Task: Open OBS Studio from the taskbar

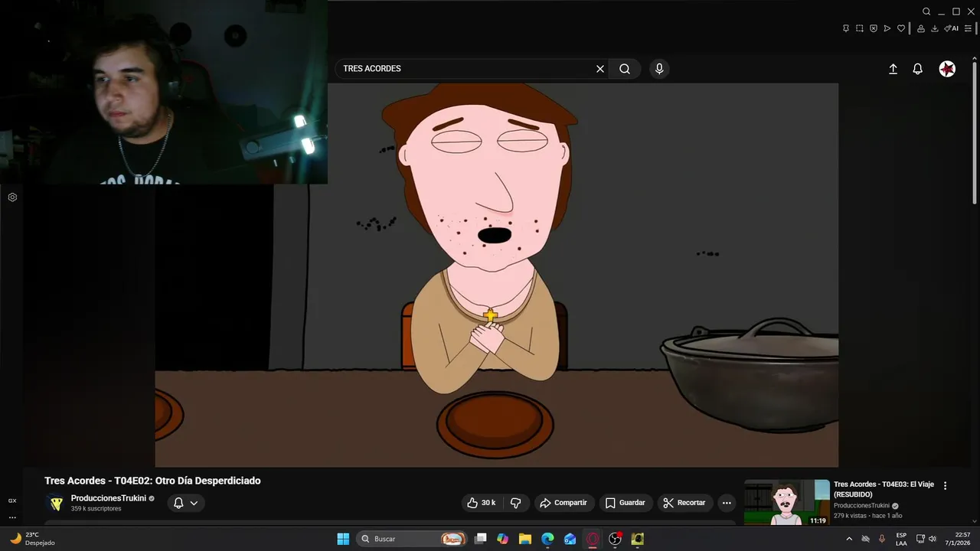Action: 615,539
